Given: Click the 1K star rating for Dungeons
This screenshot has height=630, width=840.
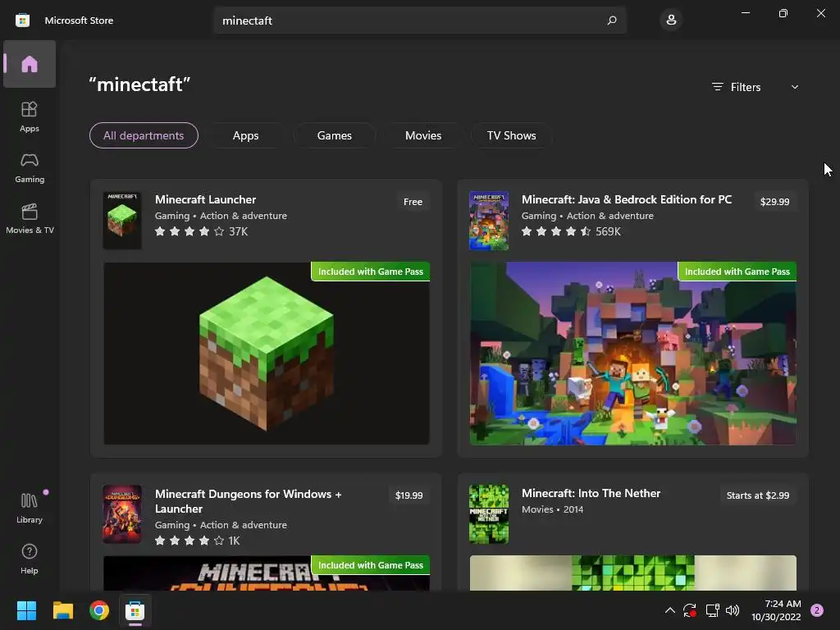Looking at the screenshot, I should [197, 541].
